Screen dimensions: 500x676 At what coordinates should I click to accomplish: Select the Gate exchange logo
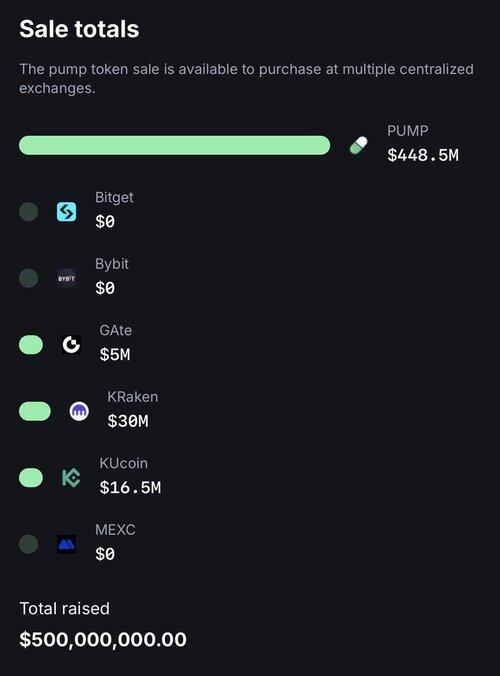click(x=71, y=345)
